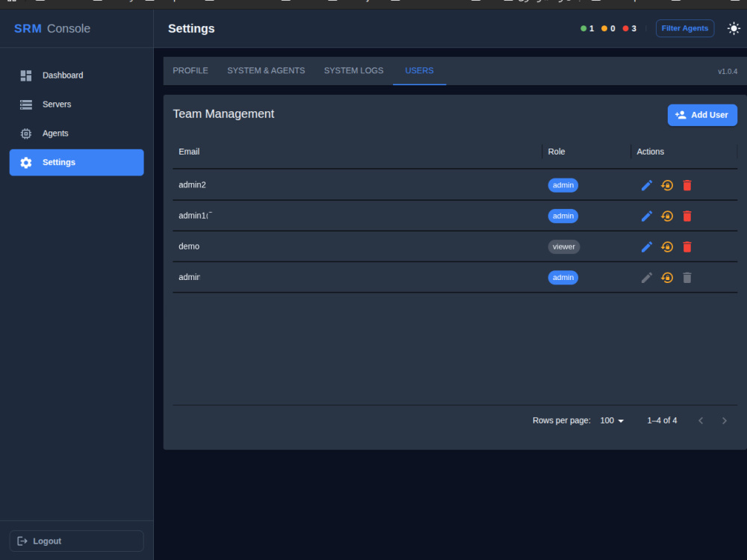Viewport: 747px width, 560px height.
Task: Select the Users tab
Action: 419,71
